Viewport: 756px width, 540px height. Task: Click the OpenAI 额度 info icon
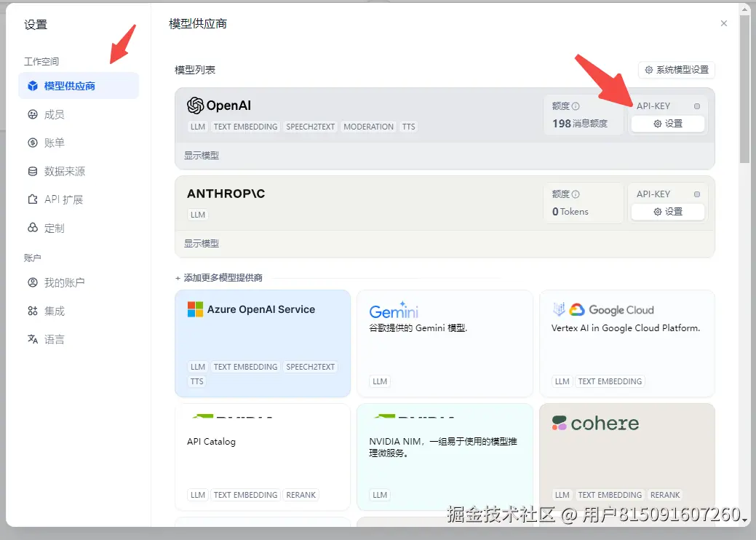pos(576,106)
